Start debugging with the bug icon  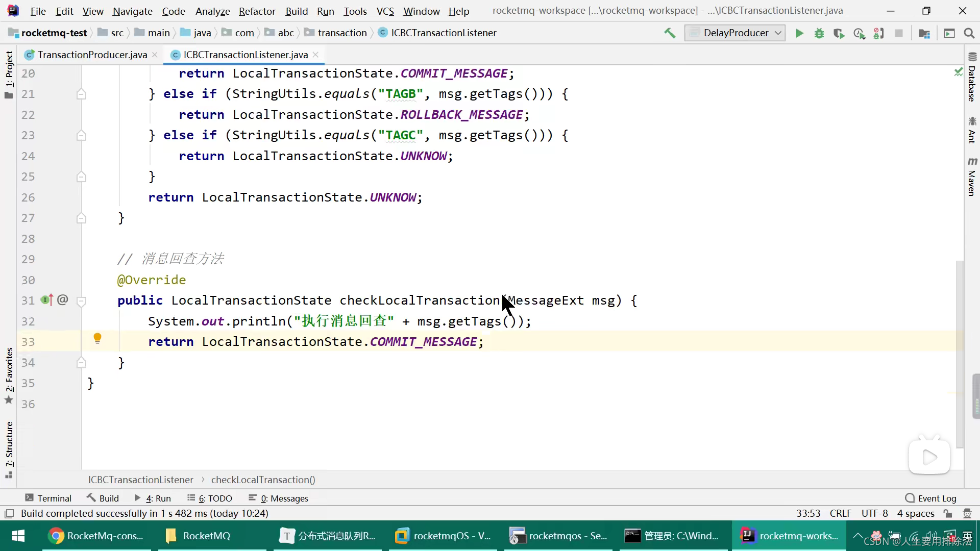pos(819,33)
